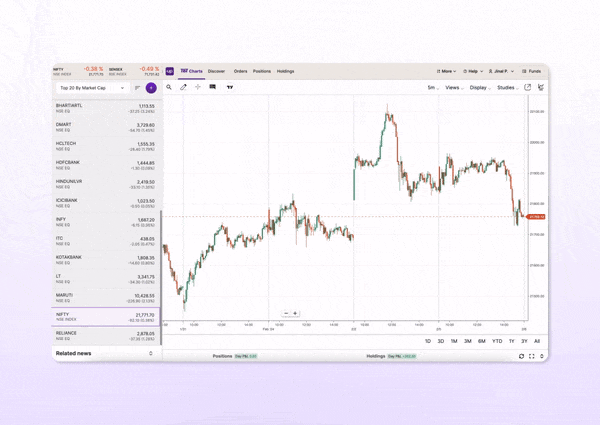Click the chart zoom-in plus button
Image resolution: width=600 pixels, height=425 pixels.
pos(295,313)
